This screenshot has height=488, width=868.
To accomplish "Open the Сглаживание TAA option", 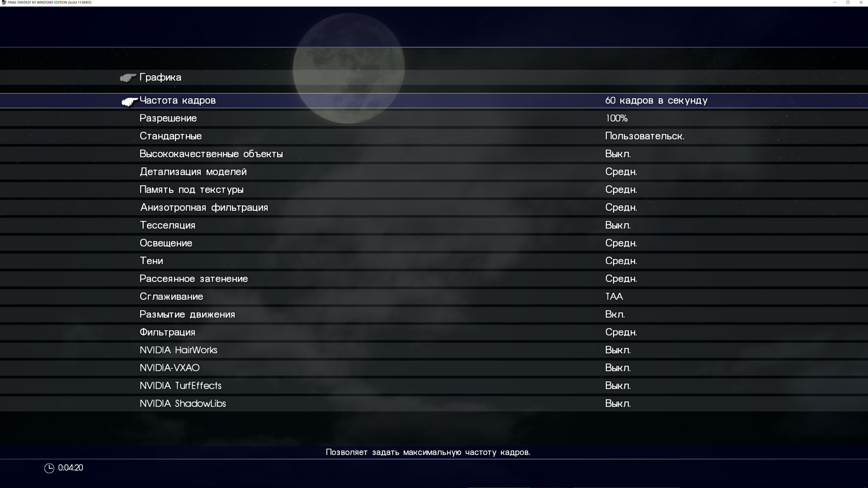I will 614,297.
